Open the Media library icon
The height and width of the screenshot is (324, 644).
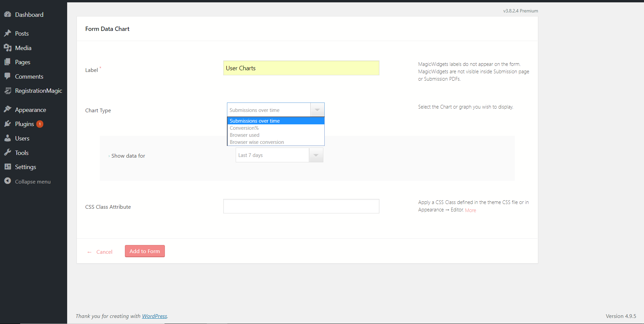pyautogui.click(x=8, y=47)
